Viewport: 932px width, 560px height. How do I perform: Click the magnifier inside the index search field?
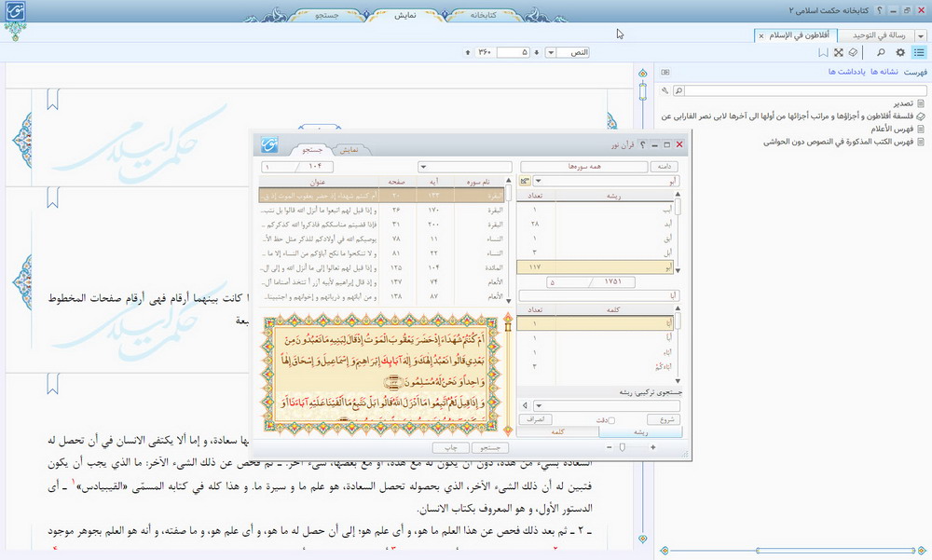(x=678, y=90)
